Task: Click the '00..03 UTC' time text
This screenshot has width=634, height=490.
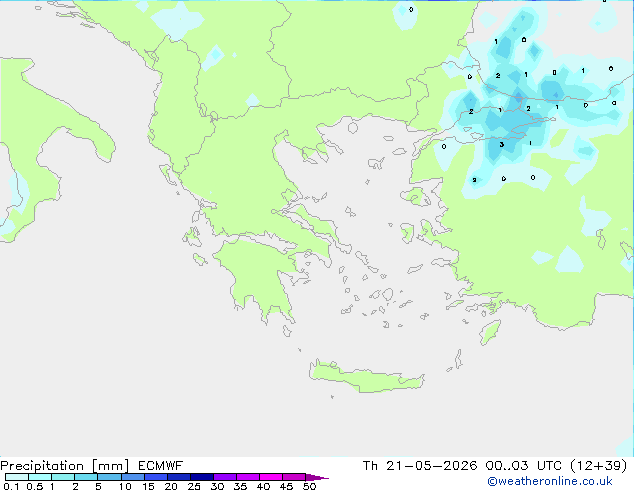Action: [524, 466]
